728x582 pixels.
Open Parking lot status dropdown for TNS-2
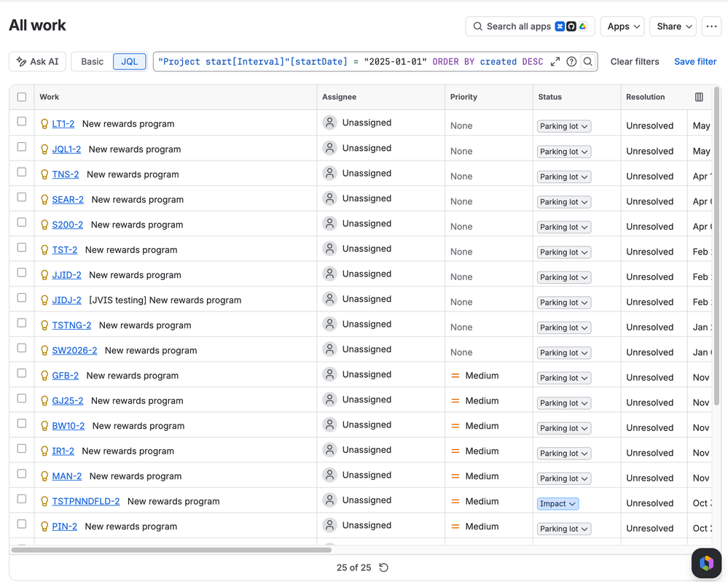point(563,176)
